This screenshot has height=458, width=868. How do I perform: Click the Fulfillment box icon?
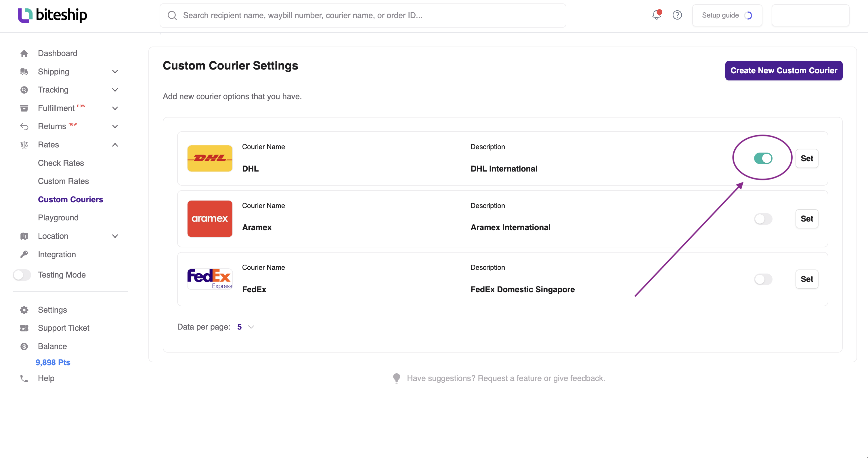point(24,108)
